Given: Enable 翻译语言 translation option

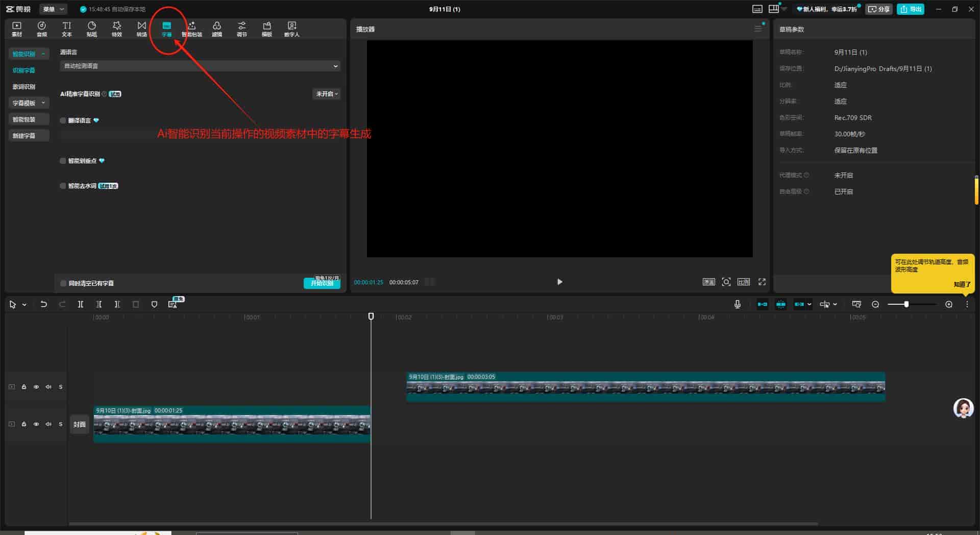Looking at the screenshot, I should pos(63,120).
